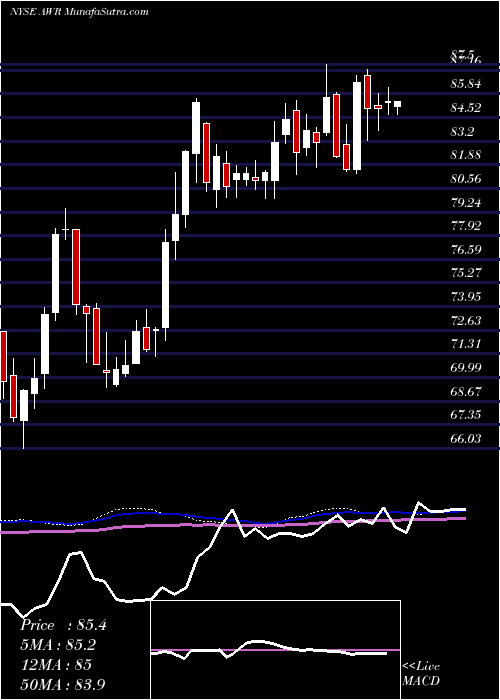This screenshot has height=700, width=500.
Task: Click the '50MA : 83.9' readout
Action: 64,684
